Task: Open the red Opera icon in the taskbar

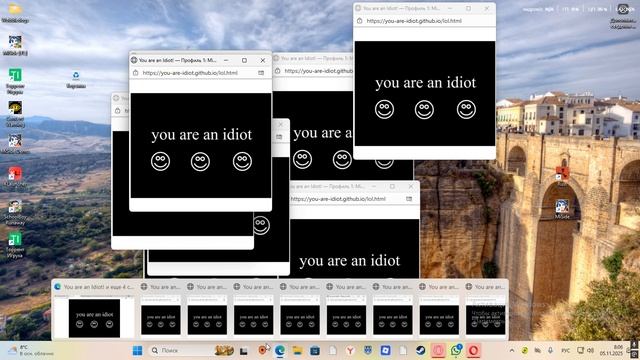Action: tap(473, 351)
